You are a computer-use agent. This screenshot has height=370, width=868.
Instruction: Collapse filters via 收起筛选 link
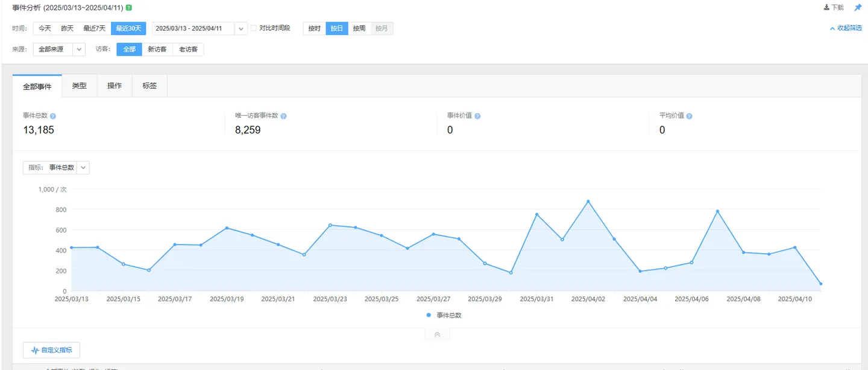[x=846, y=28]
